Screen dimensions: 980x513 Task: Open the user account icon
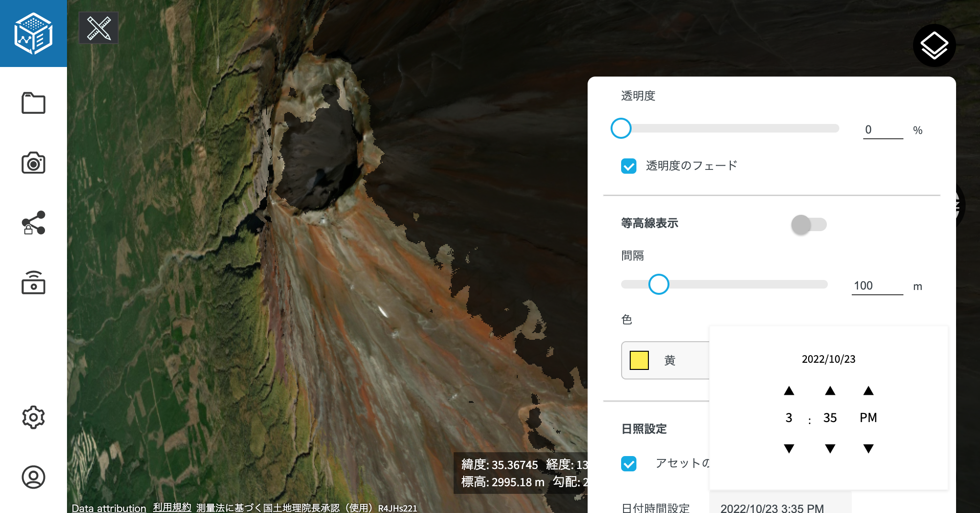click(x=33, y=477)
